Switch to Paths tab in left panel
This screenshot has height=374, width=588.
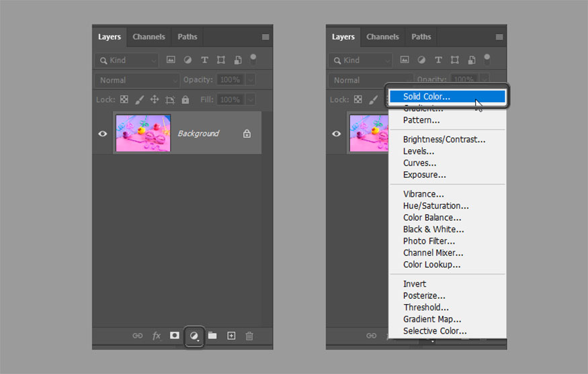[x=187, y=37]
